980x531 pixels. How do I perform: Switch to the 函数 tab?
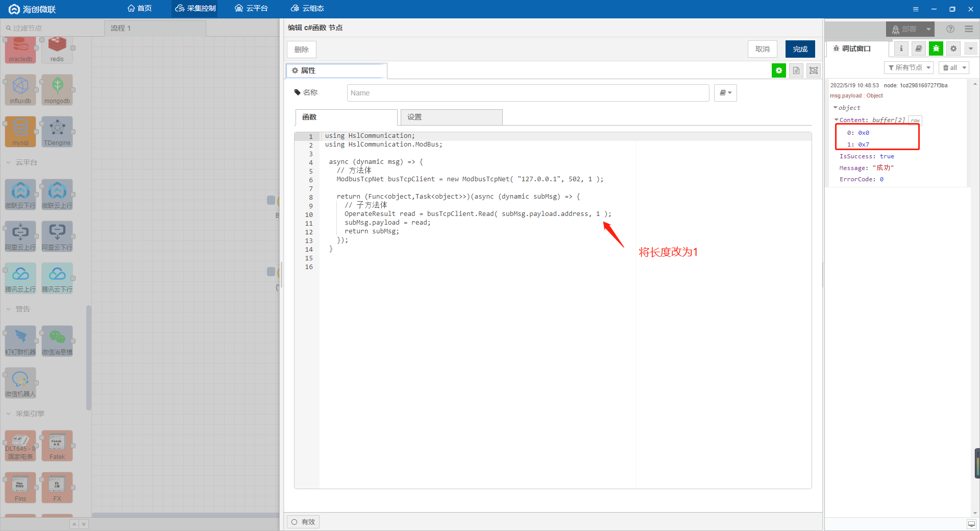(346, 117)
